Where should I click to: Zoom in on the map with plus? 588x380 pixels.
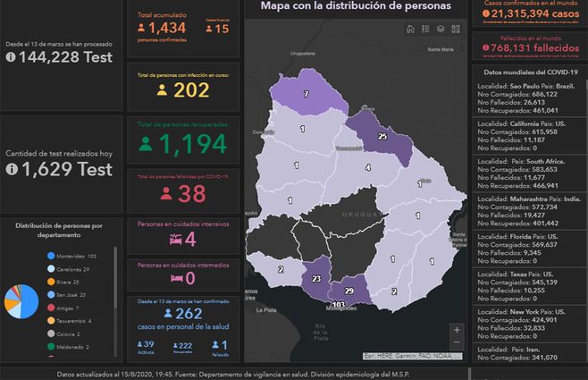(x=458, y=330)
